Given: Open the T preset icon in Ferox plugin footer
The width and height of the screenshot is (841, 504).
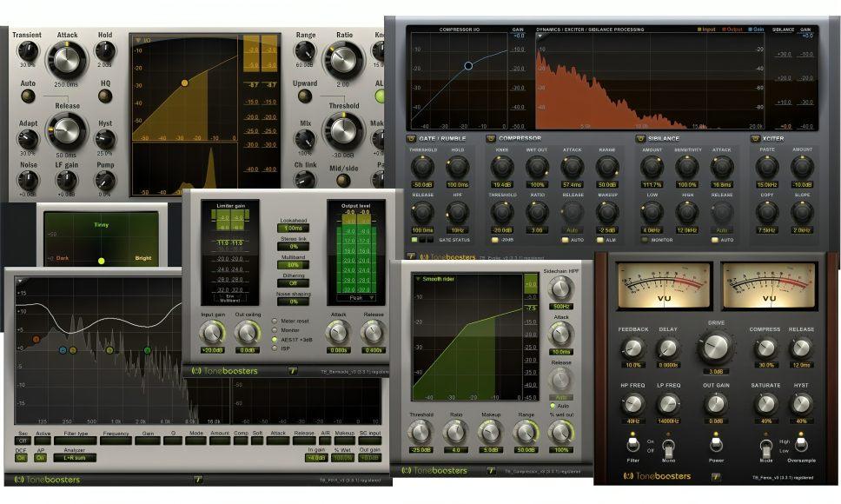Looking at the screenshot, I should 715,476.
